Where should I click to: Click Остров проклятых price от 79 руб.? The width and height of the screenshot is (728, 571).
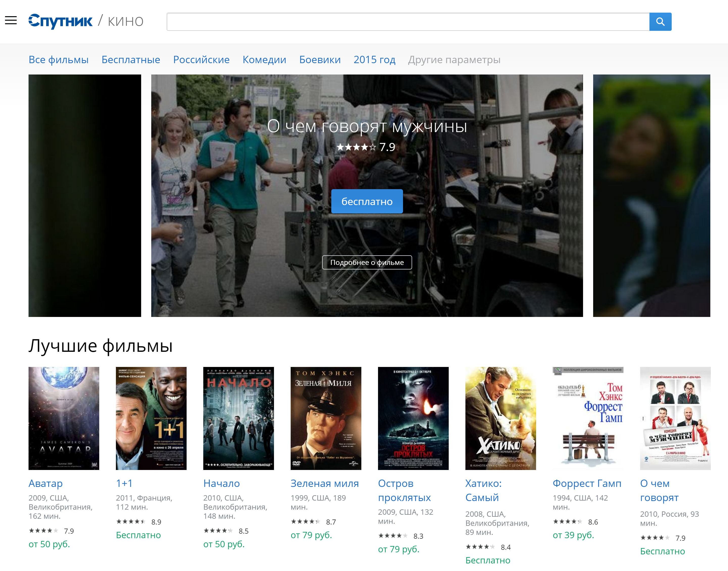click(x=399, y=549)
